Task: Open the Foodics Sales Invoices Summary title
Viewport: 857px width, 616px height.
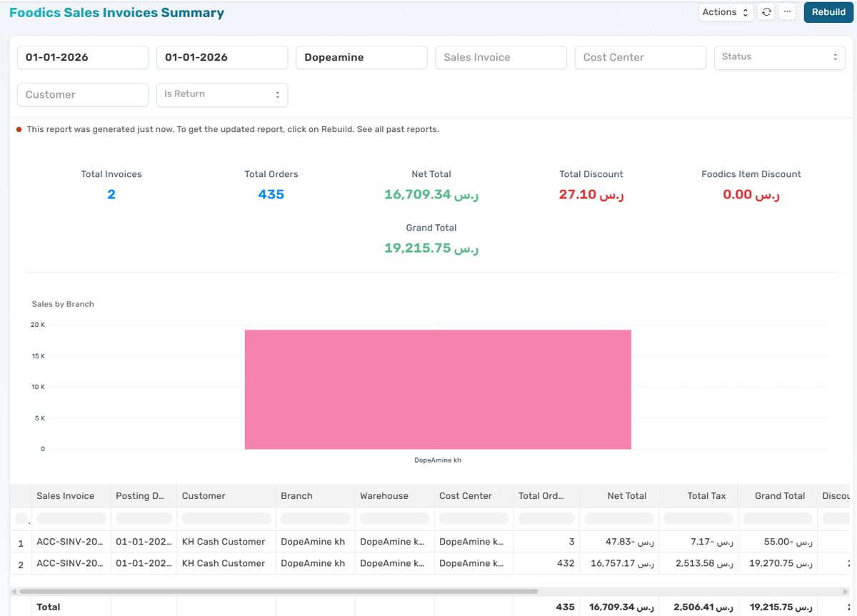Action: pyautogui.click(x=116, y=12)
